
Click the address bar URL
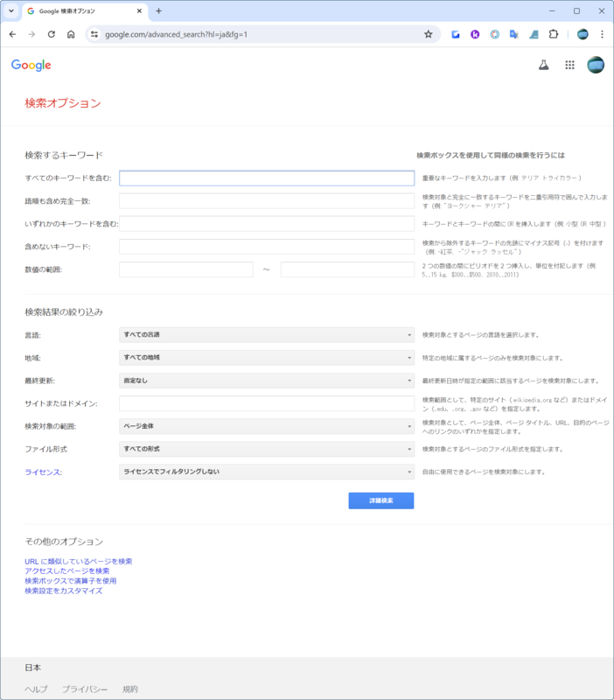click(177, 34)
